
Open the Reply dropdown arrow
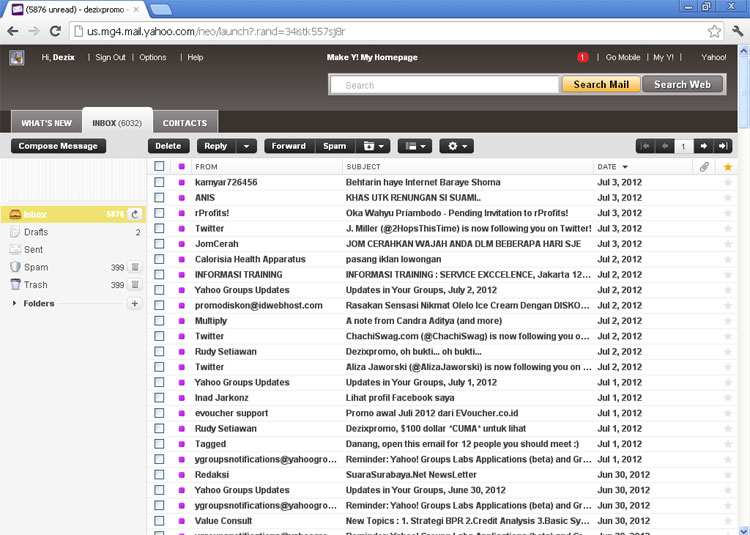246,146
